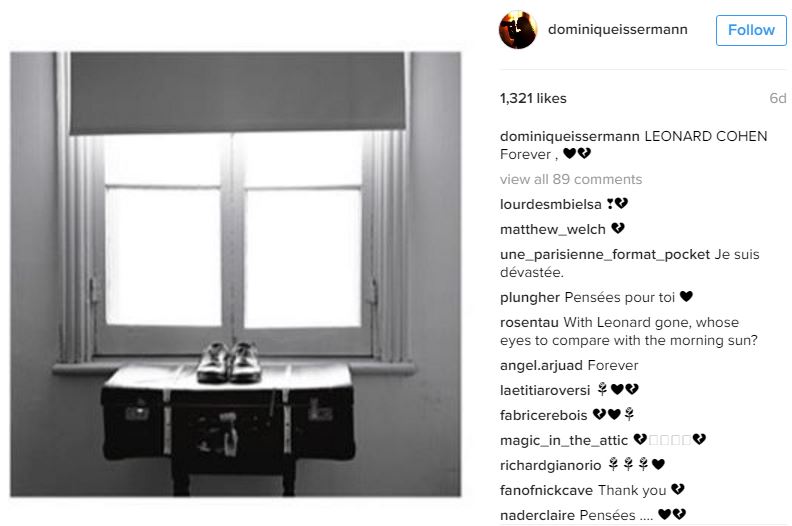Visit commenter matthew_welch's profile
The width and height of the screenshot is (792, 526).
coord(553,229)
